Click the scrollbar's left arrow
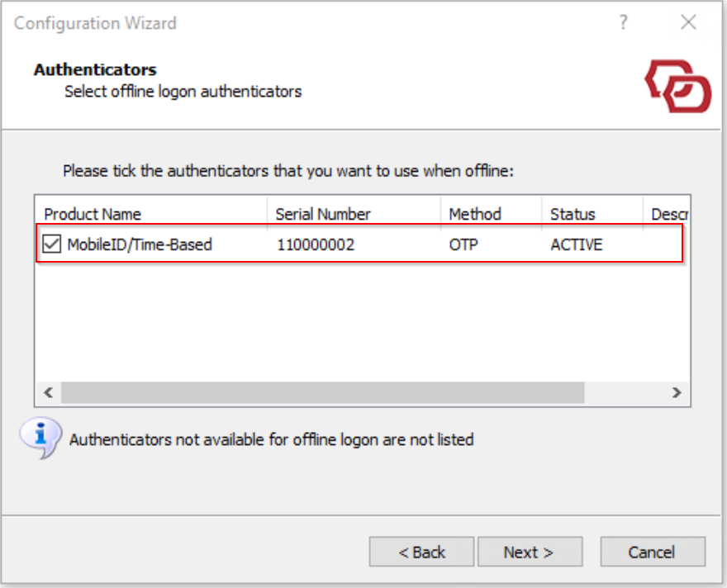Viewport: 727px width, 588px height. [48, 392]
